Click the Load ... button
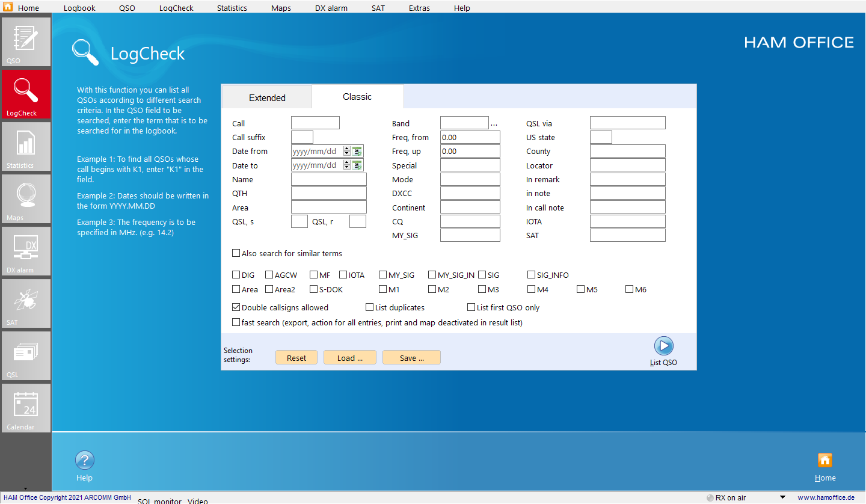Image resolution: width=866 pixels, height=504 pixels. 350,358
